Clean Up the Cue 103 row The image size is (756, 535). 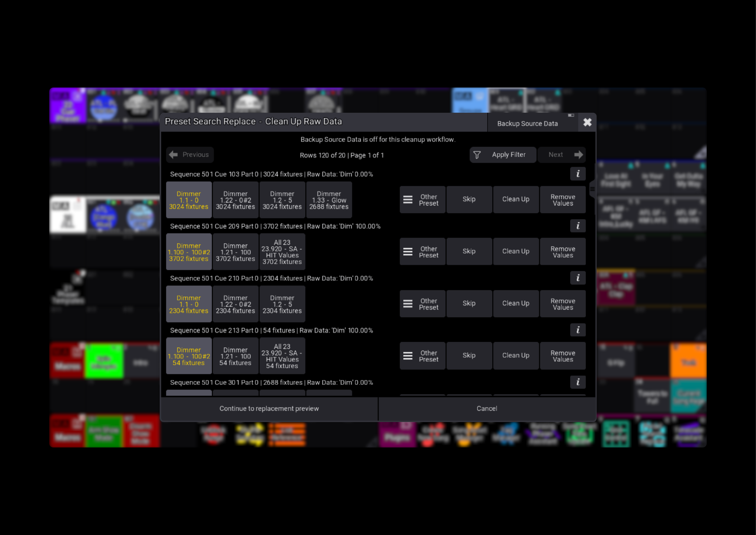pyautogui.click(x=516, y=200)
